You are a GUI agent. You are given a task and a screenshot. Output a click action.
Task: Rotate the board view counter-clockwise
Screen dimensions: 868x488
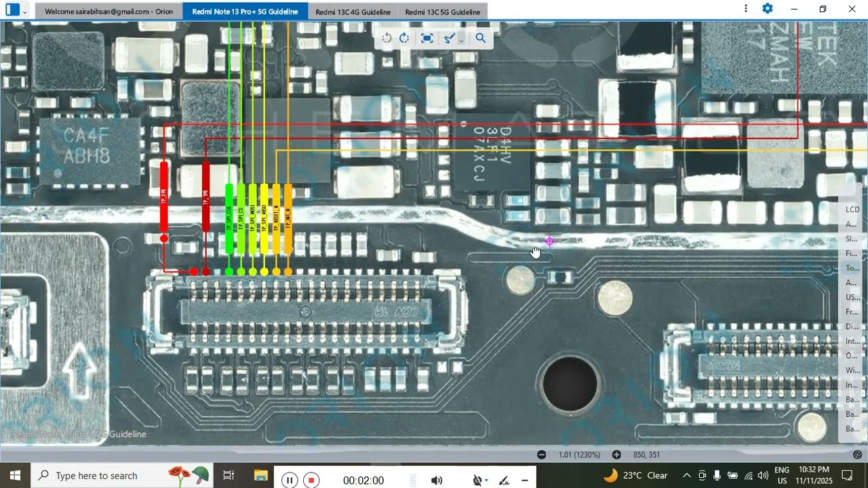point(387,38)
